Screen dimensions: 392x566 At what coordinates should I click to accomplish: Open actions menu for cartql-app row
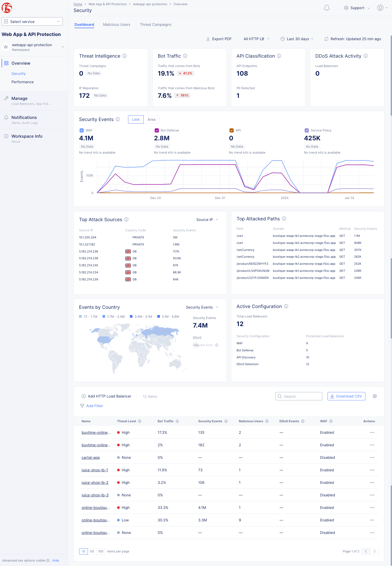(x=372, y=457)
